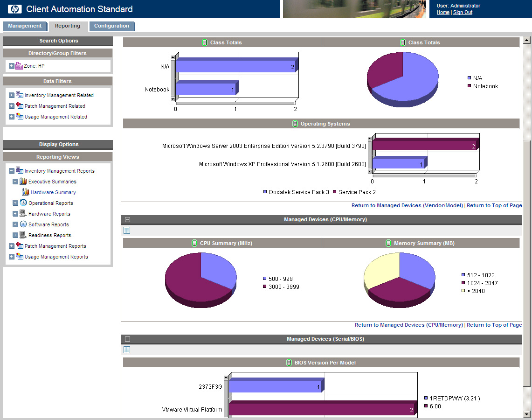Expand Usage Management Related filters
532x420 pixels.
pos(12,117)
